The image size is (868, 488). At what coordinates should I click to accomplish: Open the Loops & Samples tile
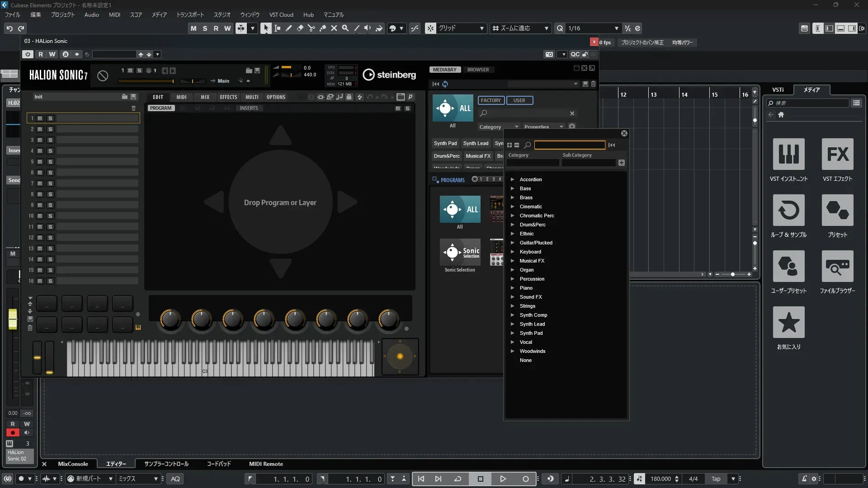(788, 211)
